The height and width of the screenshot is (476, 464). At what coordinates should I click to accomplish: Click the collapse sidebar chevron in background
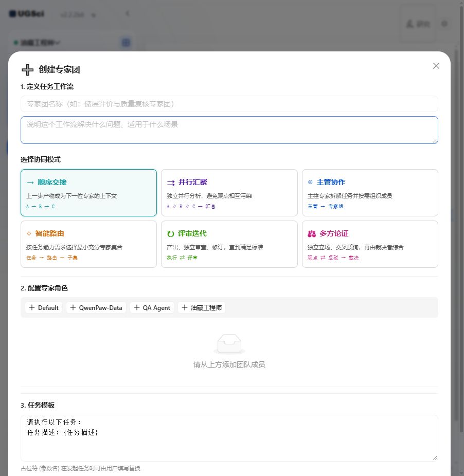(x=128, y=14)
